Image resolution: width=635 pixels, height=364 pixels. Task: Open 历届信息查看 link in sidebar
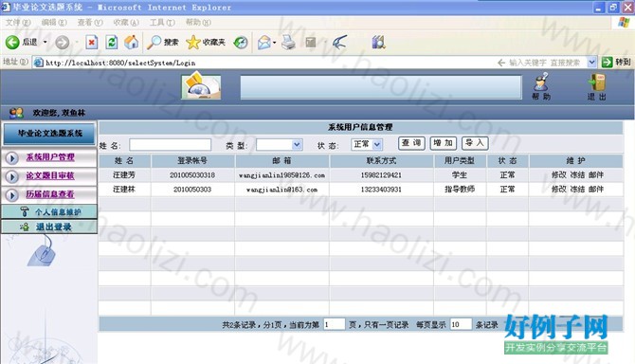(x=50, y=194)
